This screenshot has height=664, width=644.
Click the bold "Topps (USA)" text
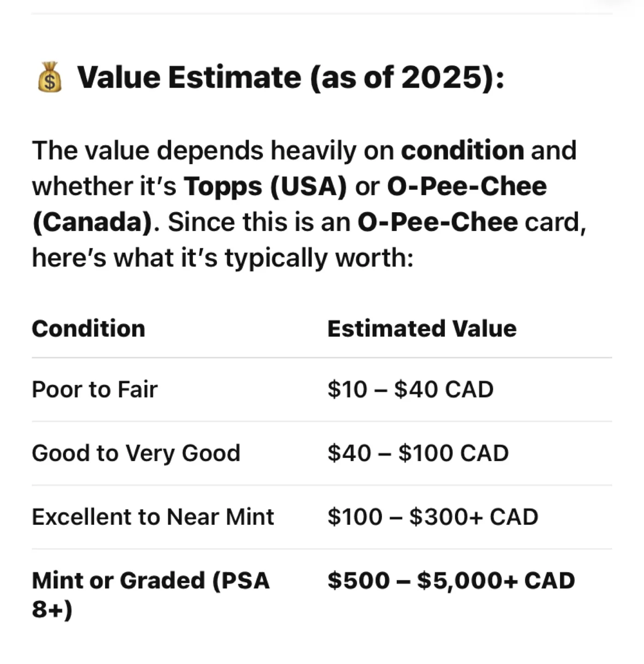pos(265,186)
